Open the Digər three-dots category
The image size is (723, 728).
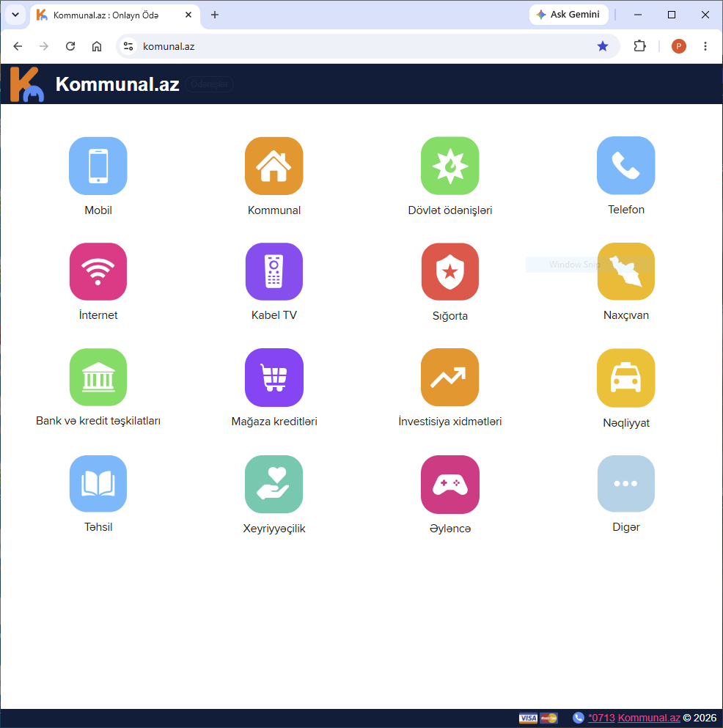[626, 484]
